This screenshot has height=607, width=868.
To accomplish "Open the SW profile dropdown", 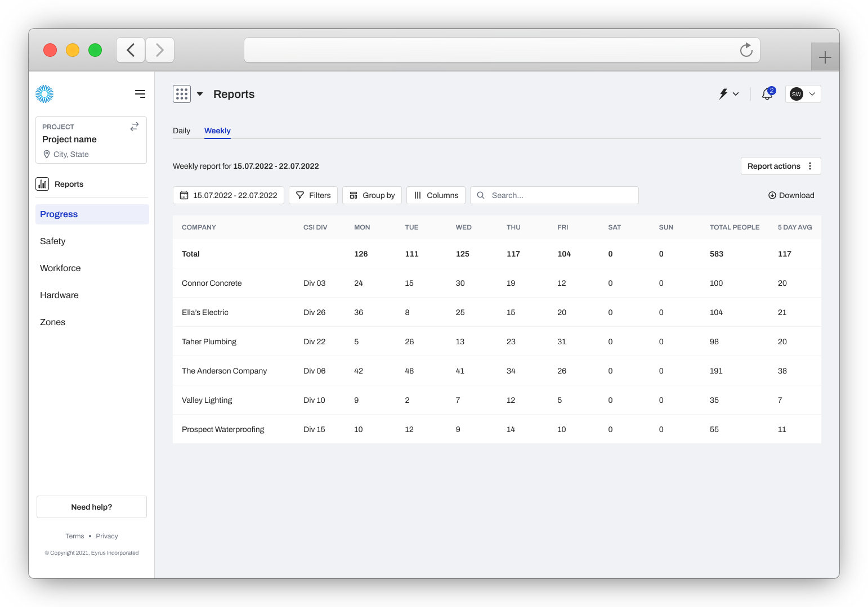I will (x=803, y=94).
